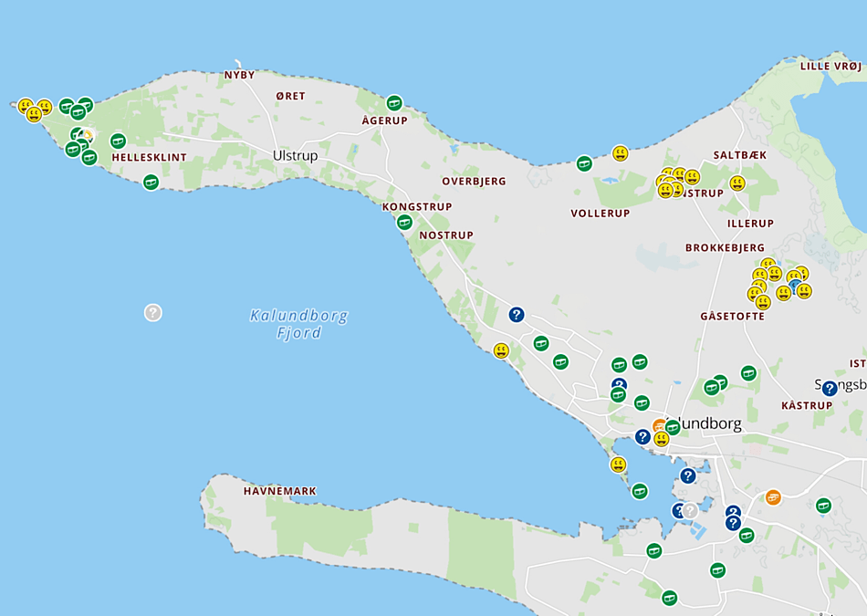Viewport: 867px width, 616px height.
Task: Click the blue mystery cache near Kåstrup
Action: click(x=829, y=389)
